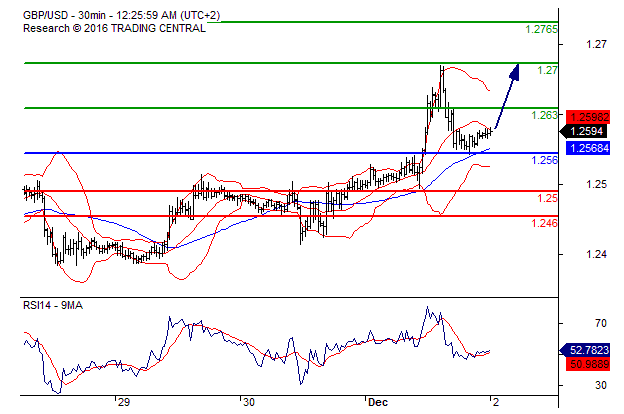Click the green 1.27 resistance level label
Viewport: 624px width, 414px height.
pyautogui.click(x=548, y=70)
